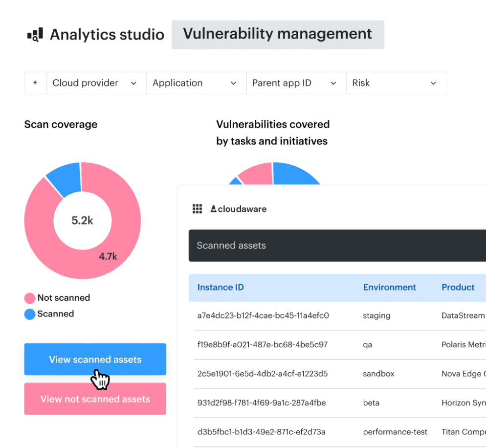This screenshot has height=448, width=486.
Task: Click the add filter plus icon
Action: coord(35,83)
